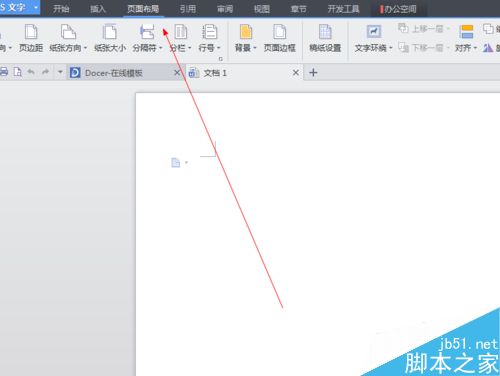The image size is (500, 376).
Task: Switch to the 插入 ribbon tab
Action: (x=98, y=9)
